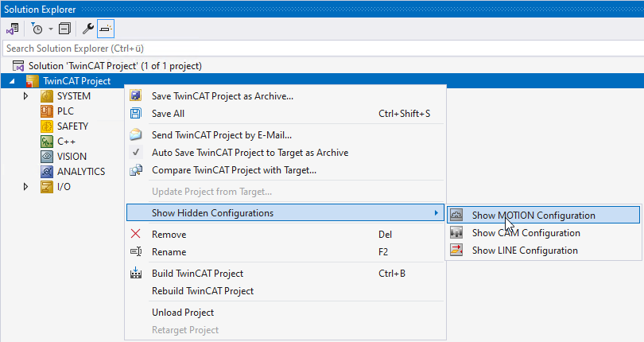
Task: Choose Rename from the context menu
Action: [x=285, y=252]
